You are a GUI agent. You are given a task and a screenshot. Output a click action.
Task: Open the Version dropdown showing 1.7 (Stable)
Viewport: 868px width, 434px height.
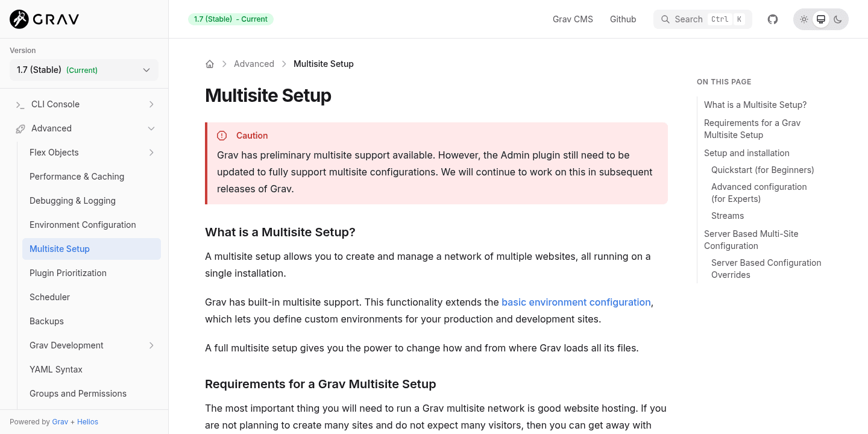point(84,70)
